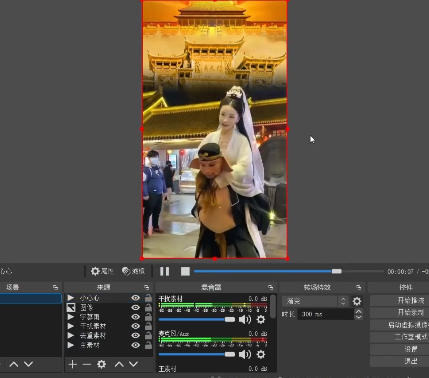429x378 pixels.
Task: Click the media icon of 小心心 source
Action: coord(71,298)
